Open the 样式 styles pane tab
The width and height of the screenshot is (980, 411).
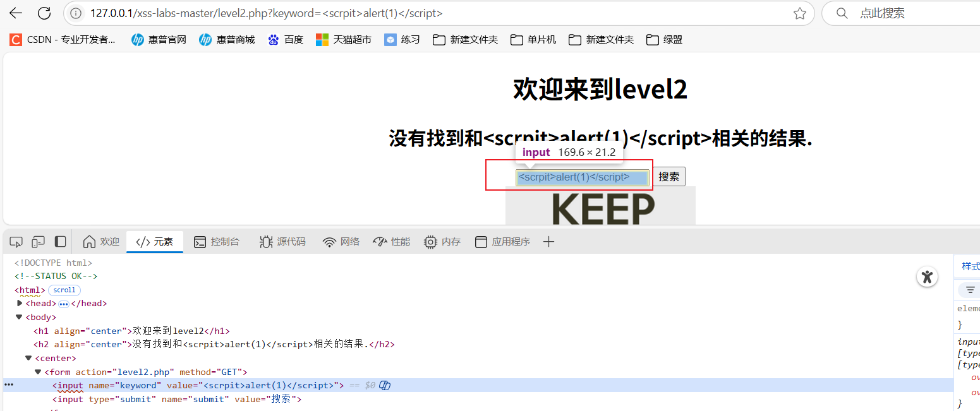pos(971,266)
